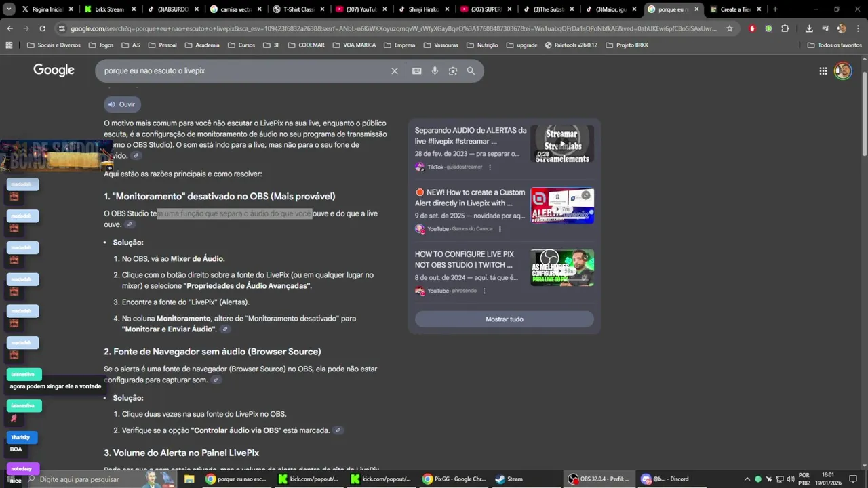Switch to PixGG Google Chrome taskbar window

click(x=454, y=479)
